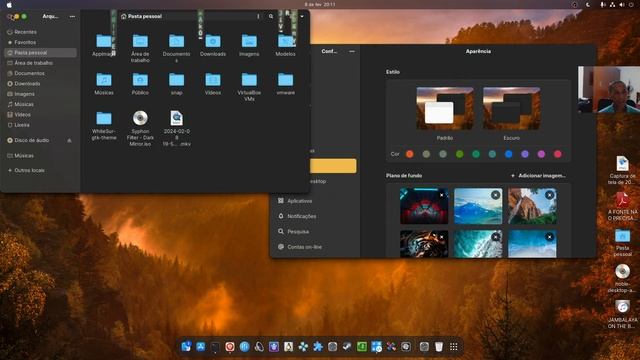
Task: Choose the blue mountain lake wallpaper
Action: click(478, 206)
